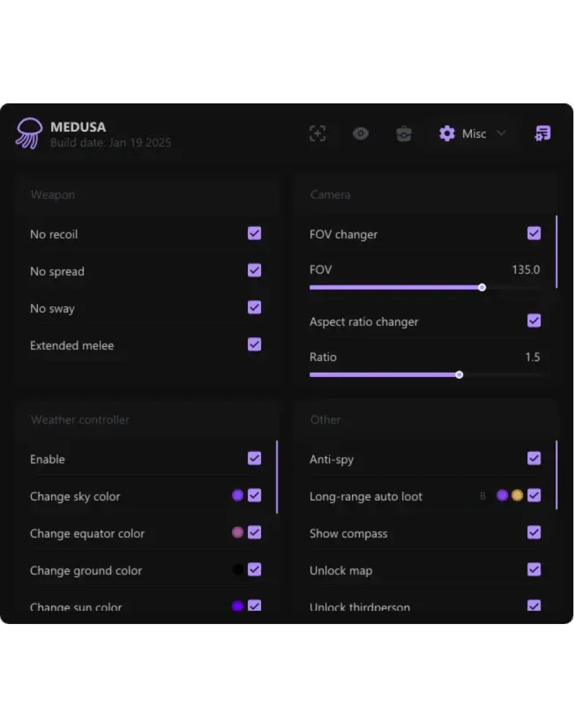Click the Ratio slider handle

[x=459, y=374]
